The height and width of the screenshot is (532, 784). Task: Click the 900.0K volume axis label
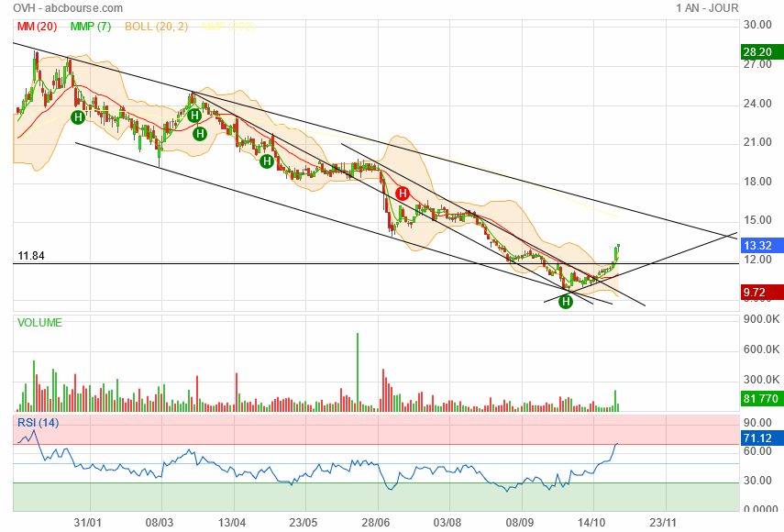coord(761,319)
